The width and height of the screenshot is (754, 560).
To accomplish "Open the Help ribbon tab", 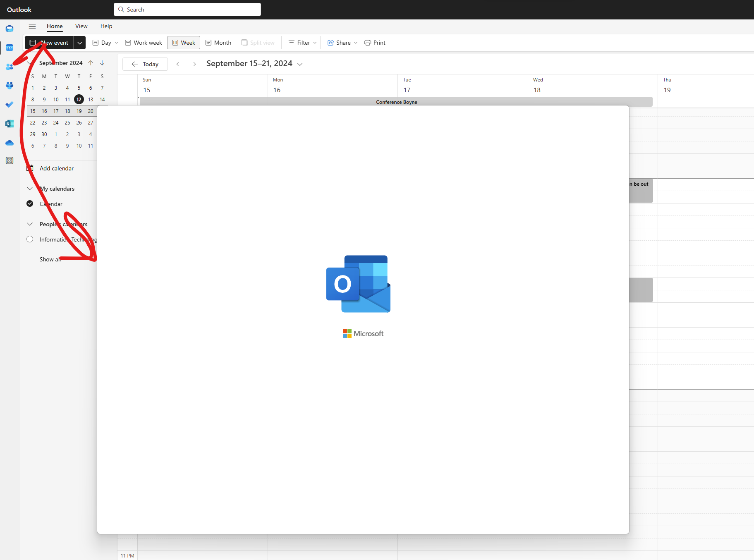I will point(106,26).
